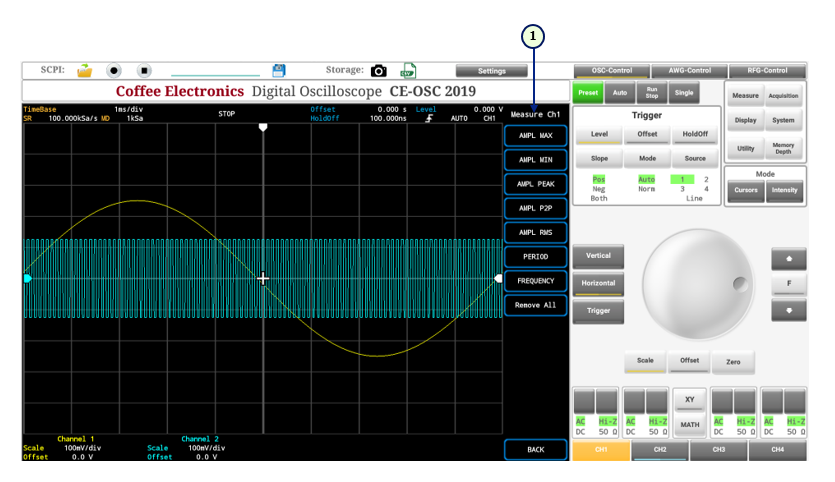Viewport: 835px width, 482px height.
Task: Click the SCPI open folder icon
Action: [x=85, y=71]
